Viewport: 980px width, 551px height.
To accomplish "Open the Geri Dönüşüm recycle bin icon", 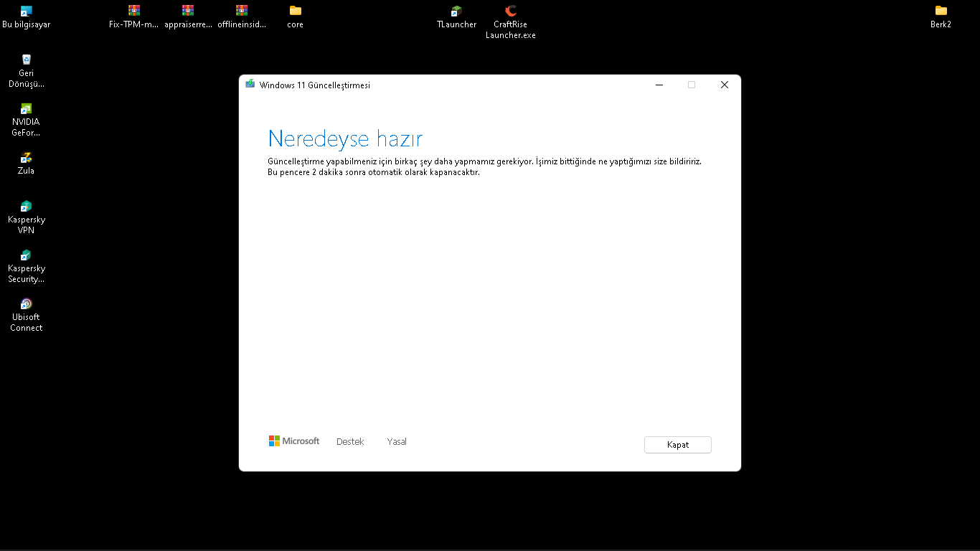I will pyautogui.click(x=27, y=71).
